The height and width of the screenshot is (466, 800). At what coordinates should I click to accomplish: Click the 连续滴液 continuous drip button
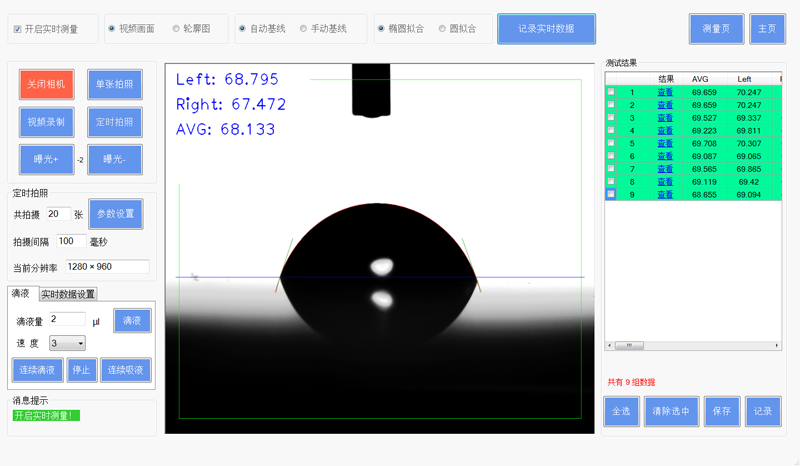(37, 370)
